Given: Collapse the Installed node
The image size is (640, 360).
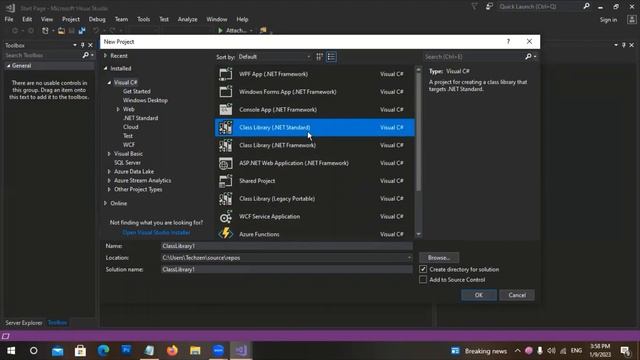Looking at the screenshot, I should (106, 68).
